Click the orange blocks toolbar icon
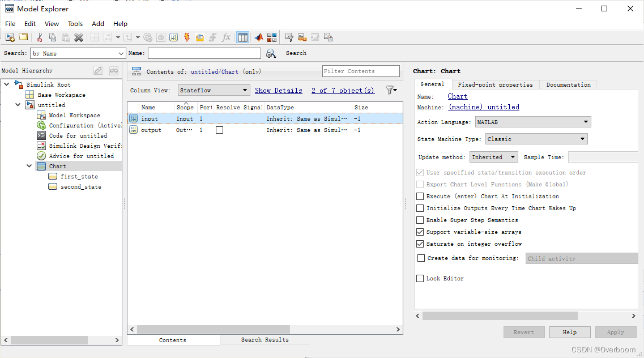Viewport: 644px width, 358px height. pos(302,37)
